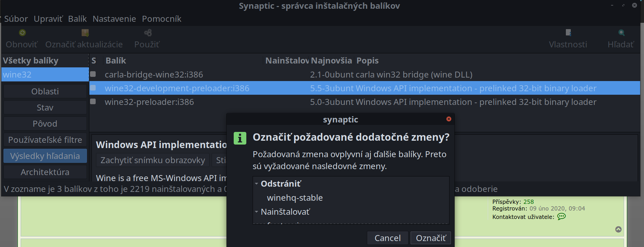Select winehq-stable in the removal list

[295, 198]
